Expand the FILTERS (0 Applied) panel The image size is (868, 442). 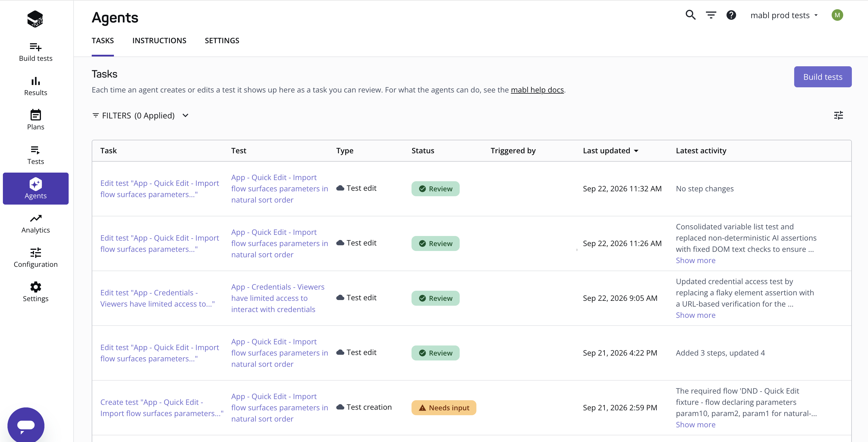coord(140,116)
